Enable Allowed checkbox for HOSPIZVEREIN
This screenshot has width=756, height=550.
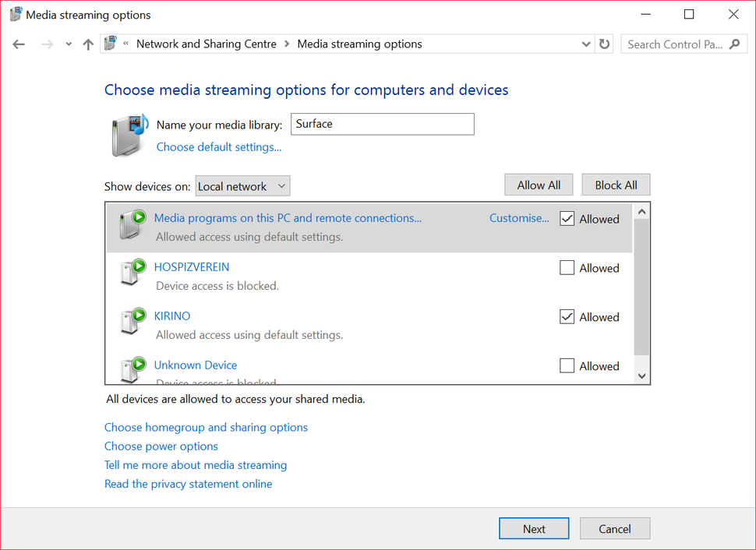[x=567, y=267]
